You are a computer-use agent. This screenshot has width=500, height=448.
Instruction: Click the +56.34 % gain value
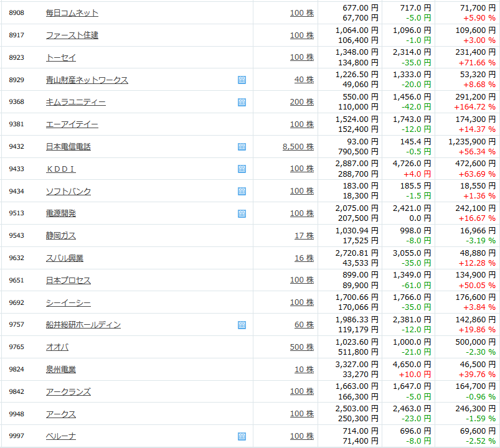[x=477, y=152]
